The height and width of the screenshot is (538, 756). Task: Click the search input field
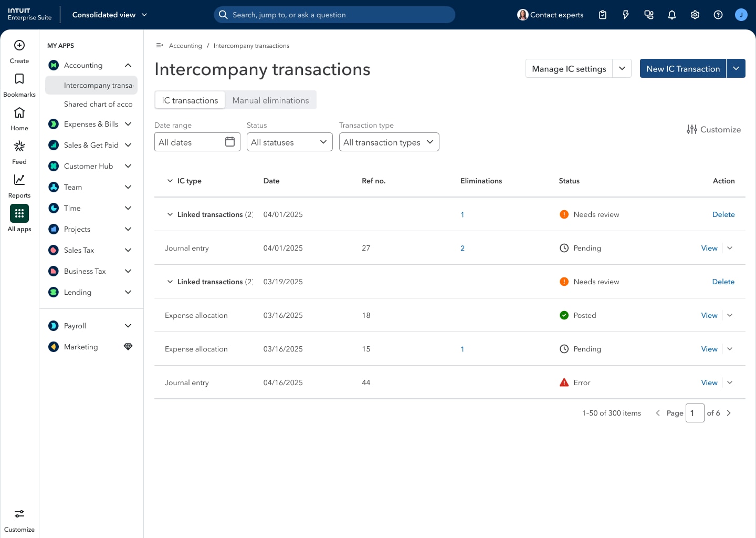pyautogui.click(x=334, y=15)
